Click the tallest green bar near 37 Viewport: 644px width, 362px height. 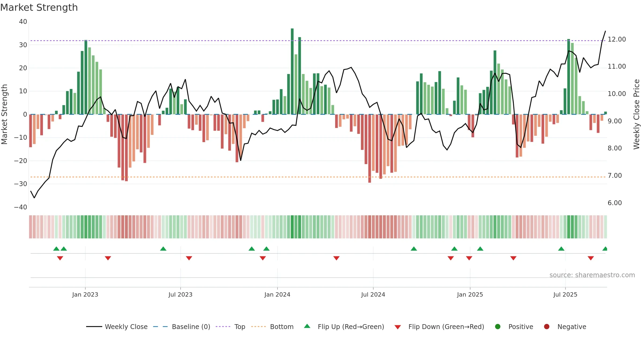(x=292, y=71)
